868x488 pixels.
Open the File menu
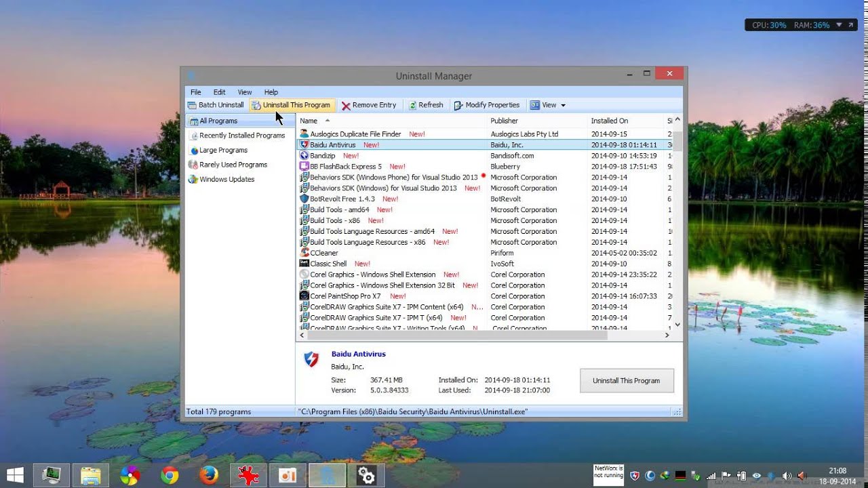(195, 92)
